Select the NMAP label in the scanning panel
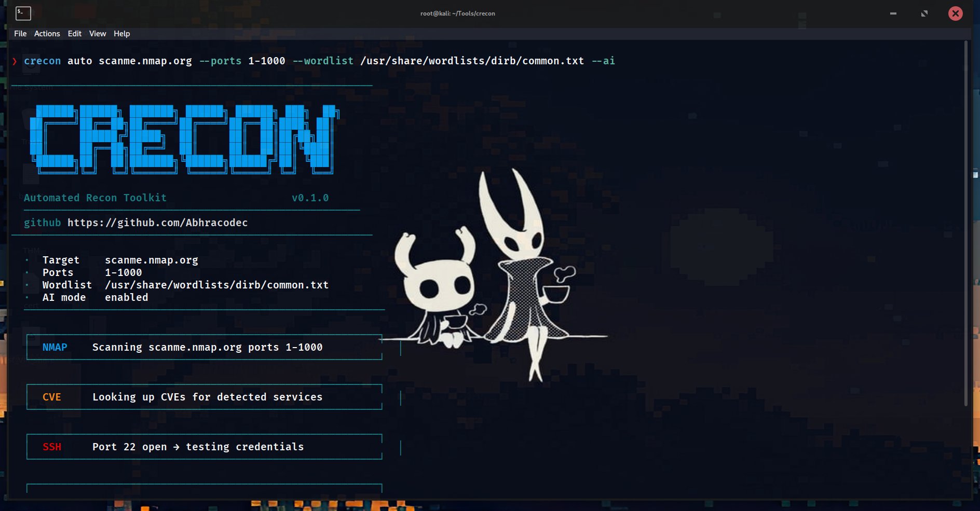 click(x=54, y=347)
